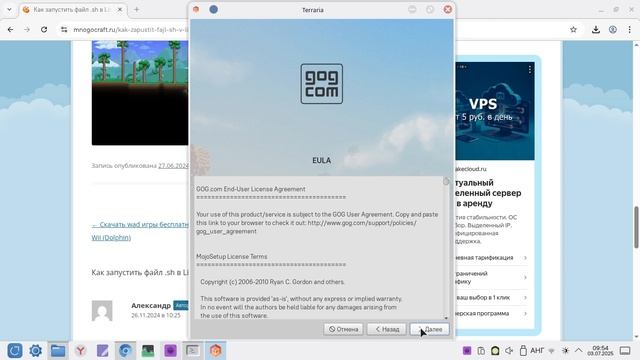Click Александр's comment avatar
Screen dimensions: 640x360
102,311
